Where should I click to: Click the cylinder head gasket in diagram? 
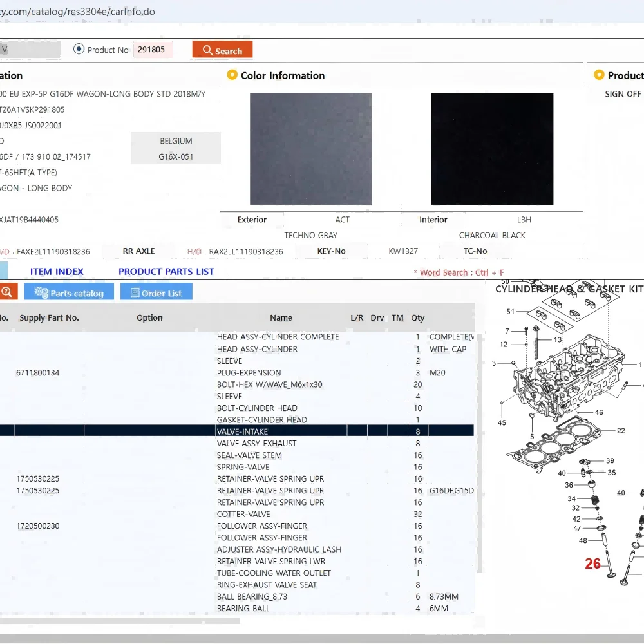pos(554,443)
